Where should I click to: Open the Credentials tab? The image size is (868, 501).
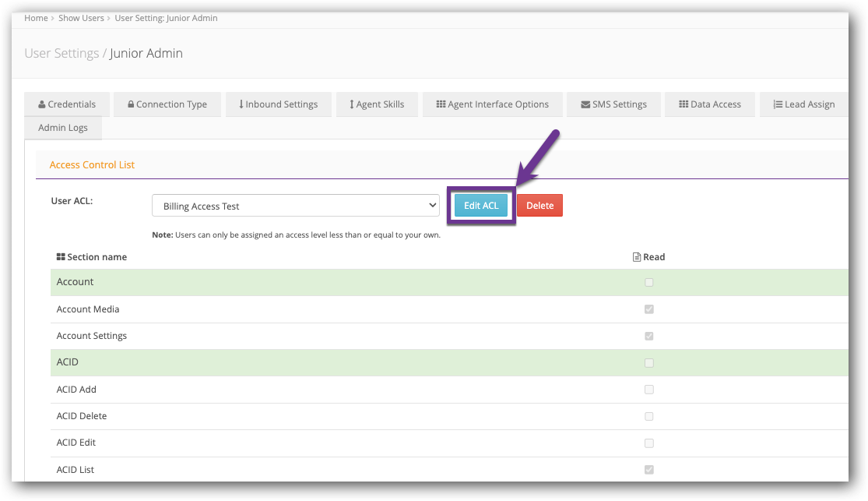(x=67, y=104)
